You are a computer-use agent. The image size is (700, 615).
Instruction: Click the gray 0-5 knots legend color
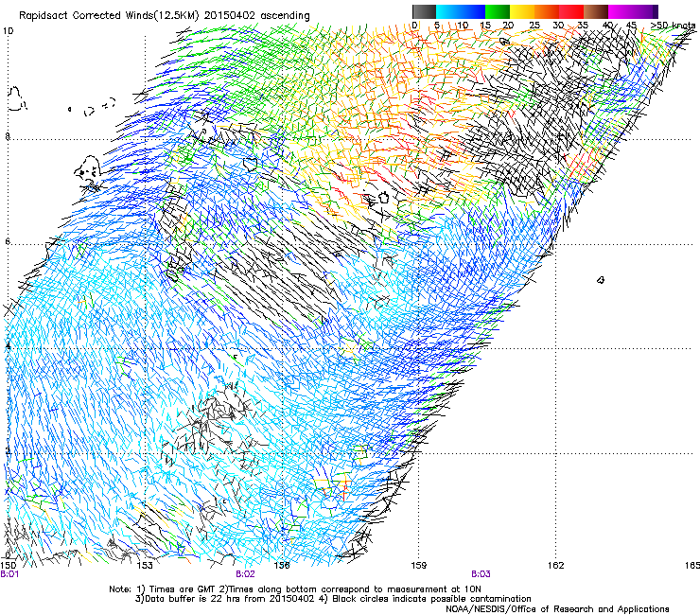coord(424,11)
